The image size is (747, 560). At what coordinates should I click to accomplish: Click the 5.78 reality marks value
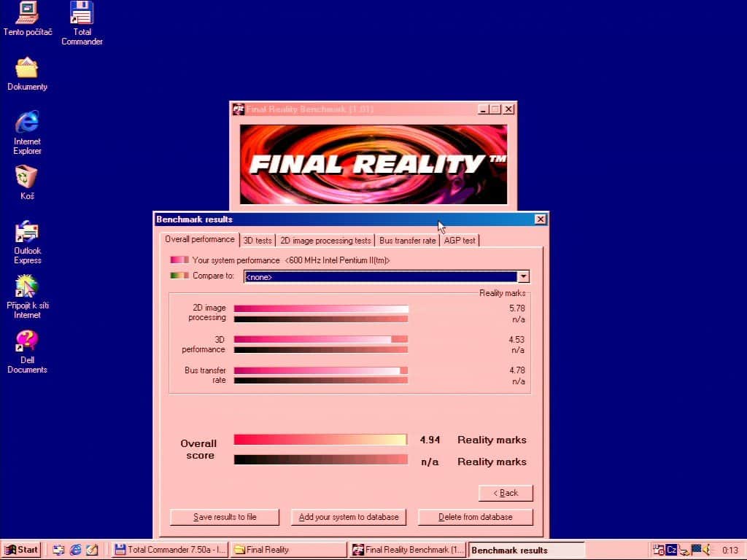[517, 308]
